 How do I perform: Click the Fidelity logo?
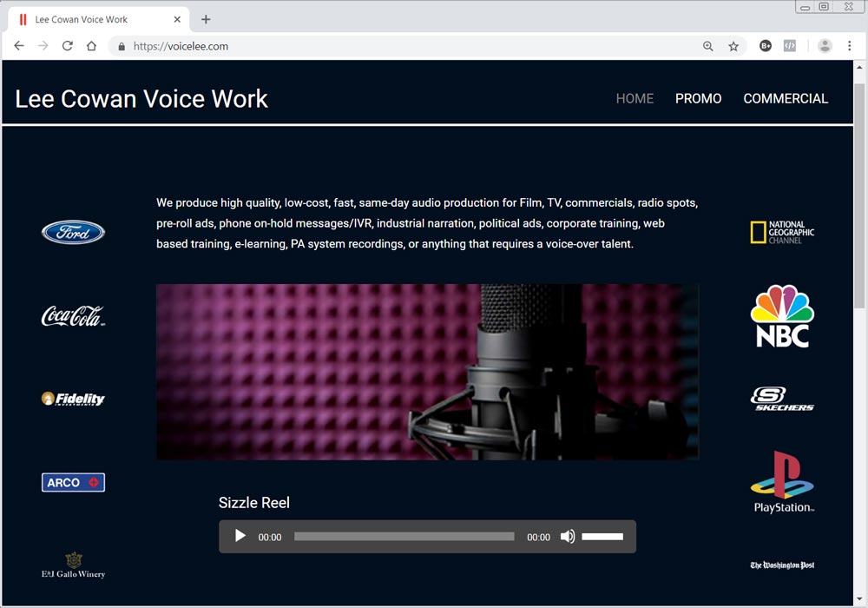pyautogui.click(x=73, y=399)
